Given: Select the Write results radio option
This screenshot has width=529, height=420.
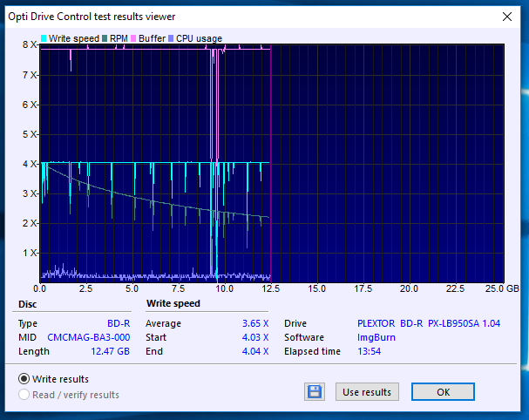Looking at the screenshot, I should coord(24,379).
